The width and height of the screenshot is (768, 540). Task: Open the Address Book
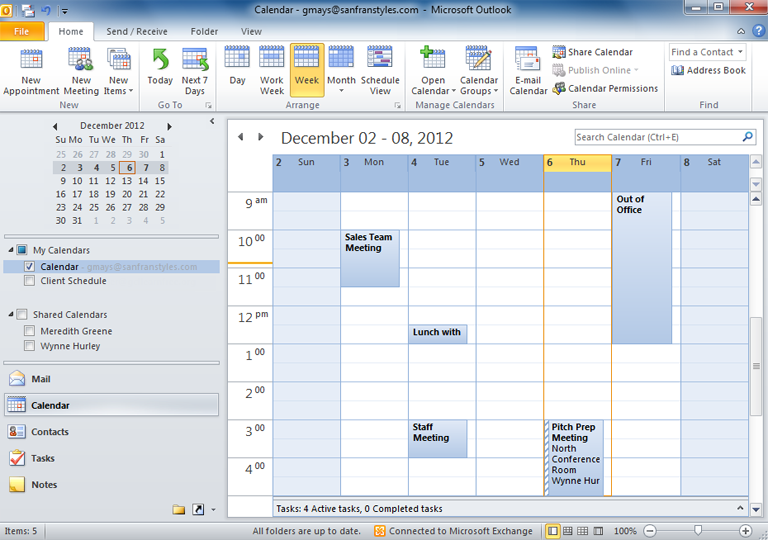709,71
